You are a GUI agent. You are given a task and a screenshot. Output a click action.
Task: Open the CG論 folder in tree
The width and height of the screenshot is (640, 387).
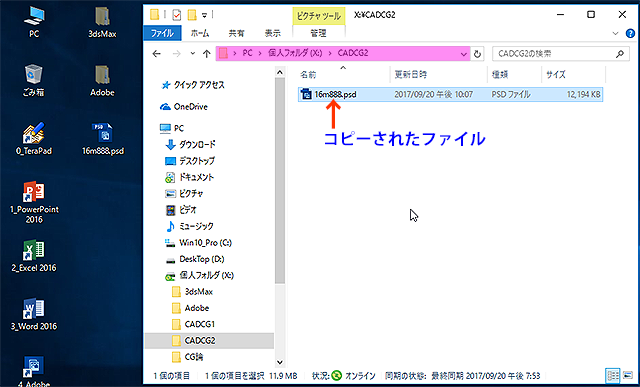[187, 357]
